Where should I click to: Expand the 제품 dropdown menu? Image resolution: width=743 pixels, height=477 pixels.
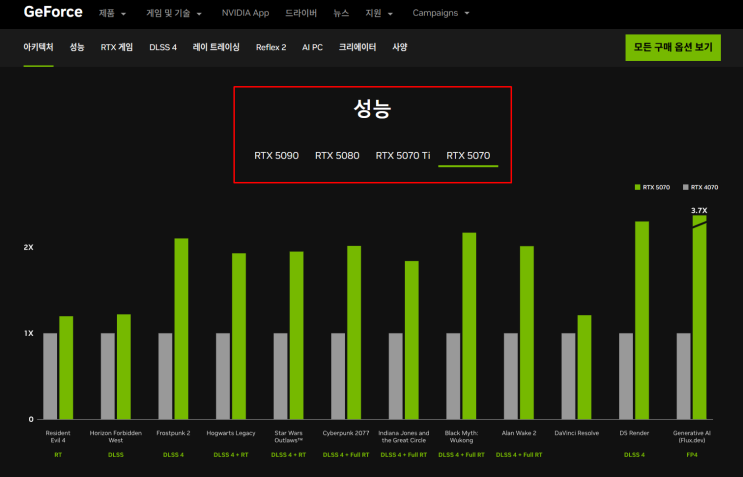click(x=112, y=13)
